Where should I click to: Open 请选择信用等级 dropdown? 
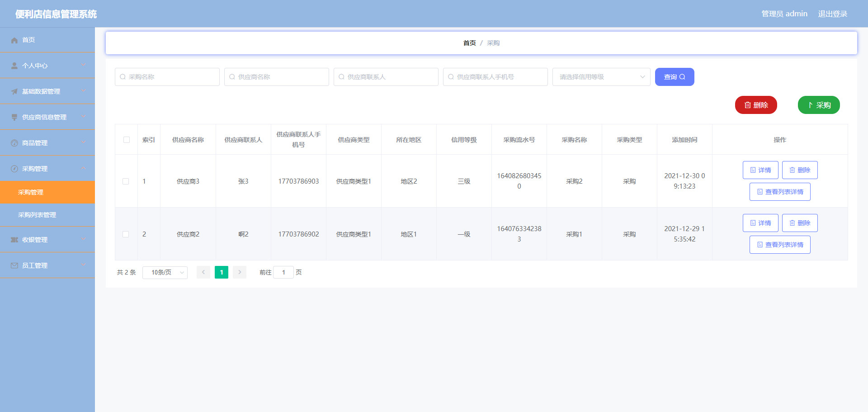pyautogui.click(x=601, y=77)
